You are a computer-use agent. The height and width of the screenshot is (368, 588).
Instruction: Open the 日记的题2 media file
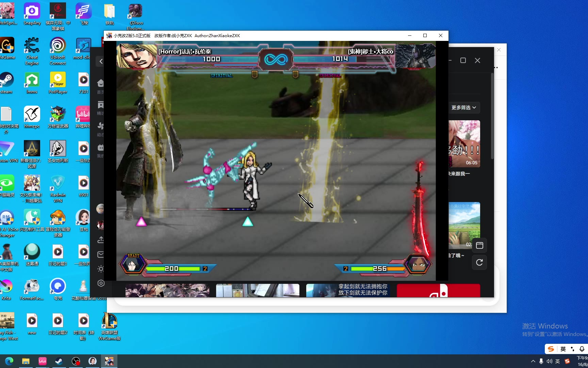(x=58, y=324)
